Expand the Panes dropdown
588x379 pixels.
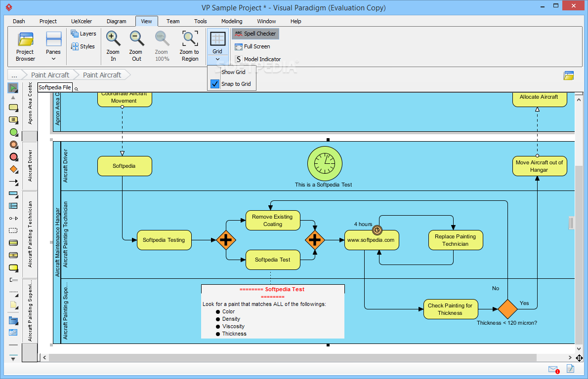[x=53, y=59]
